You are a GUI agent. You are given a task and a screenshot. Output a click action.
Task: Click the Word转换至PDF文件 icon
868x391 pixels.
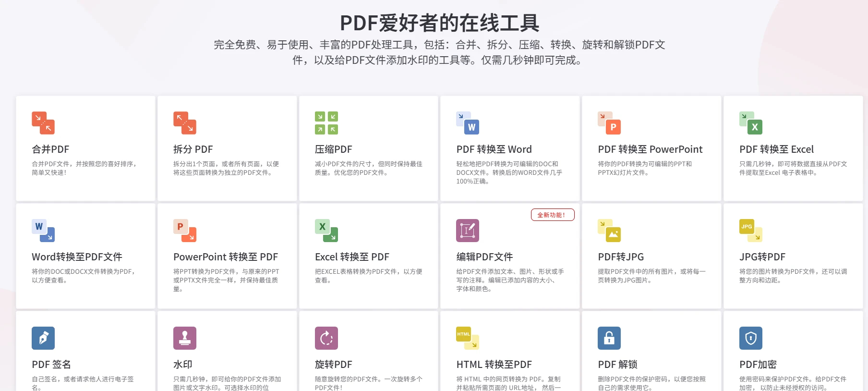(x=43, y=231)
